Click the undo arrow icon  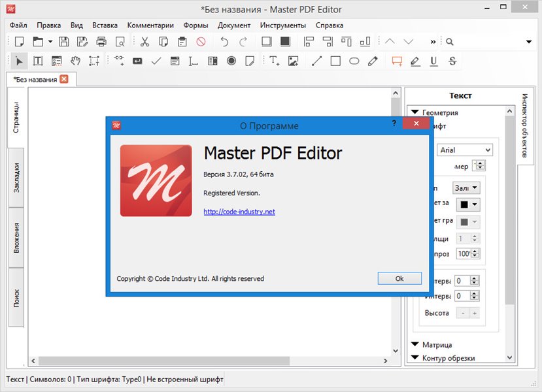(x=225, y=42)
